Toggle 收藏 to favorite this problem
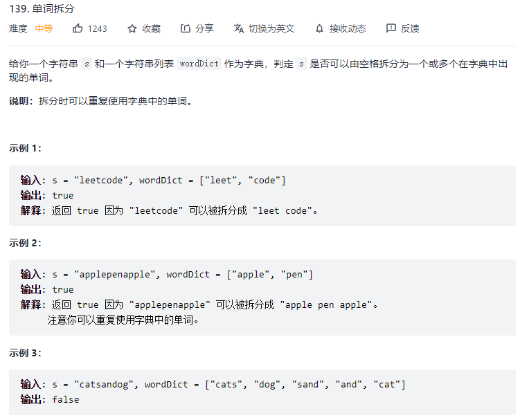Viewport: 520px width, 420px height. pos(151,28)
